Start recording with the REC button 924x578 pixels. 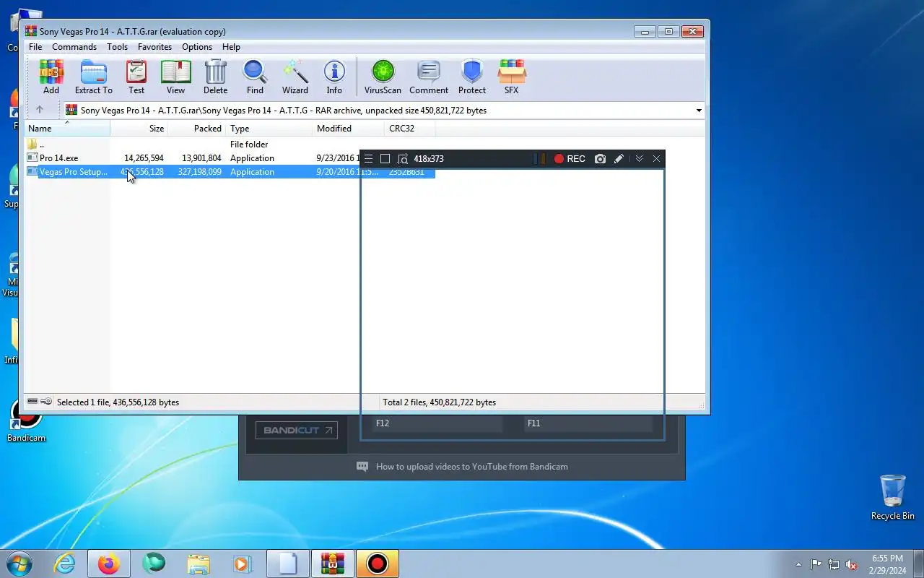[570, 159]
